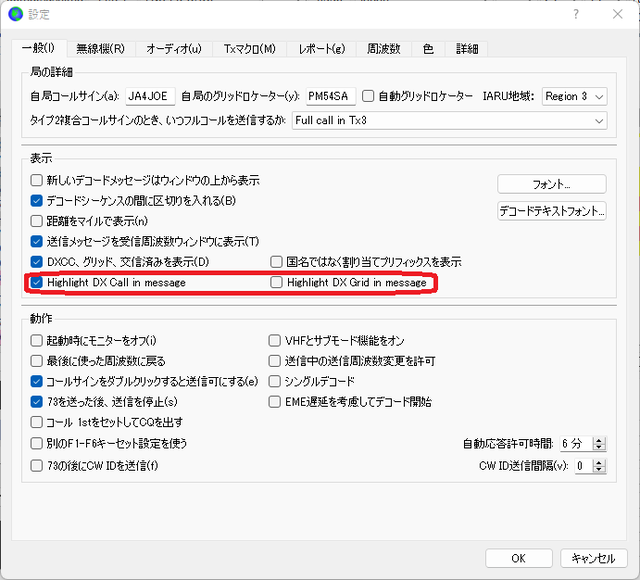Open the 周波数 tab

pyautogui.click(x=384, y=49)
